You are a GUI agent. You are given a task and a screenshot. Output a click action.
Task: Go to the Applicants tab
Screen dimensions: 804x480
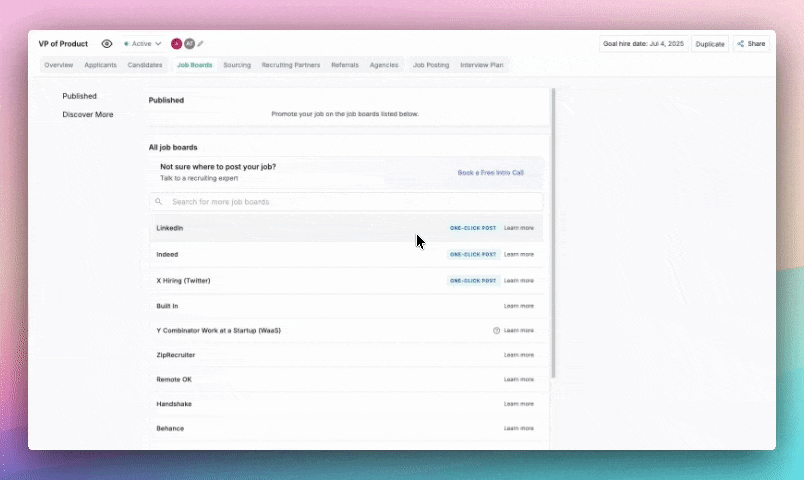(100, 65)
